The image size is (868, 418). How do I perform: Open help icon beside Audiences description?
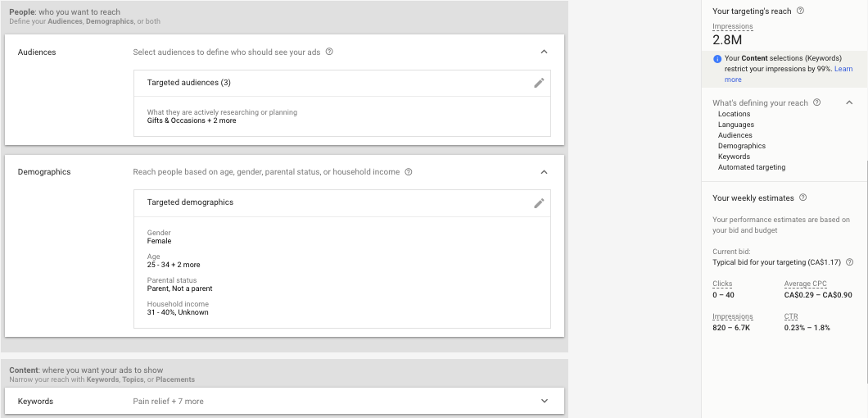click(x=329, y=52)
